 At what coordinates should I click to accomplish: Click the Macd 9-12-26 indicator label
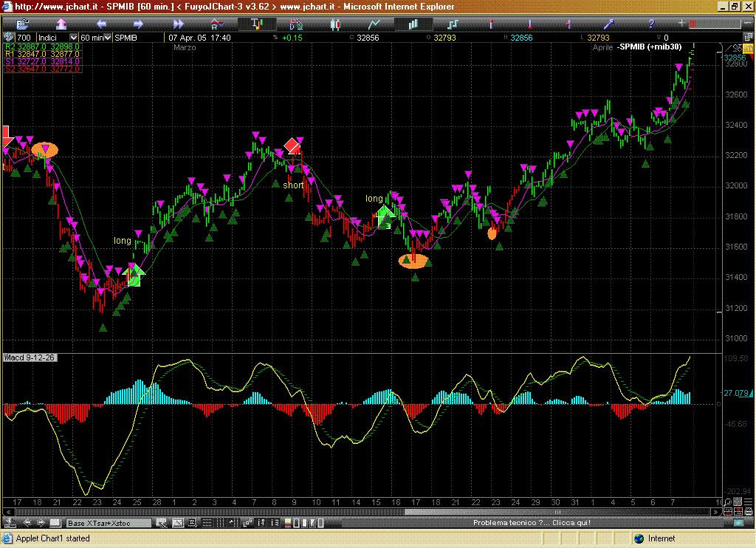[30, 358]
